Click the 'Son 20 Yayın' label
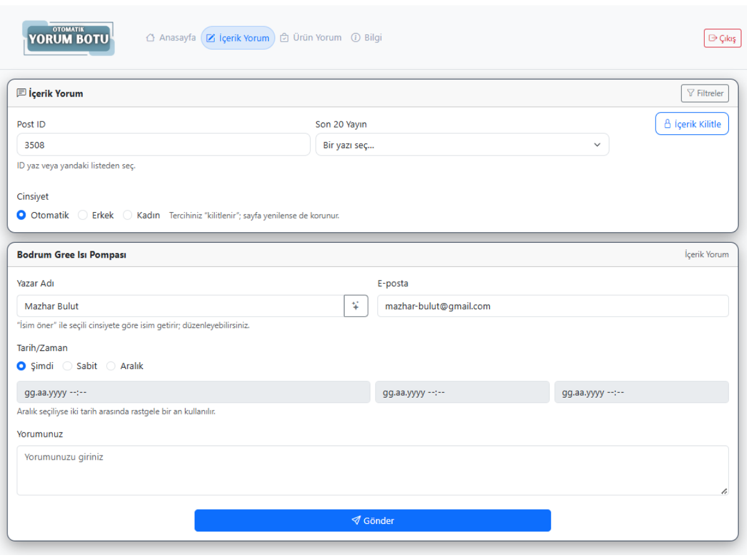This screenshot has width=747, height=560. click(x=341, y=124)
